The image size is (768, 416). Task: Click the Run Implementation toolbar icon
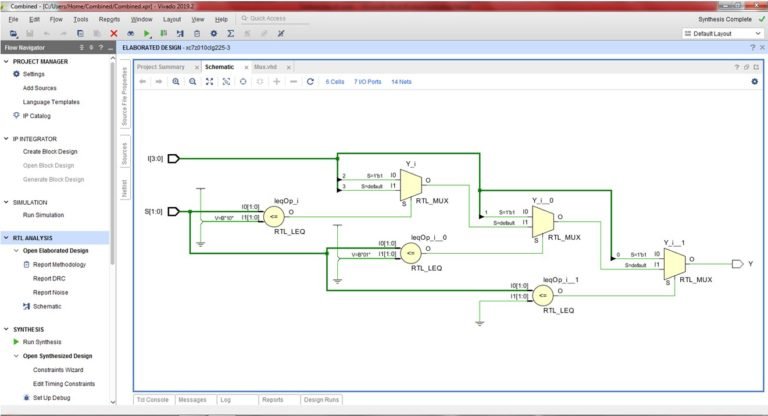click(x=164, y=34)
